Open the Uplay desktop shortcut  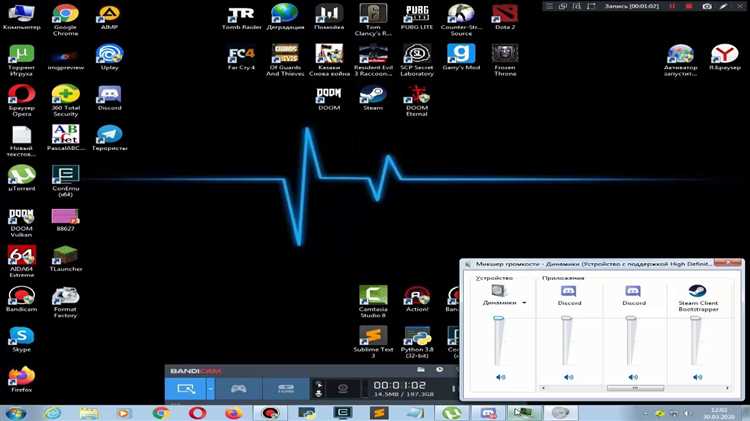pyautogui.click(x=110, y=57)
